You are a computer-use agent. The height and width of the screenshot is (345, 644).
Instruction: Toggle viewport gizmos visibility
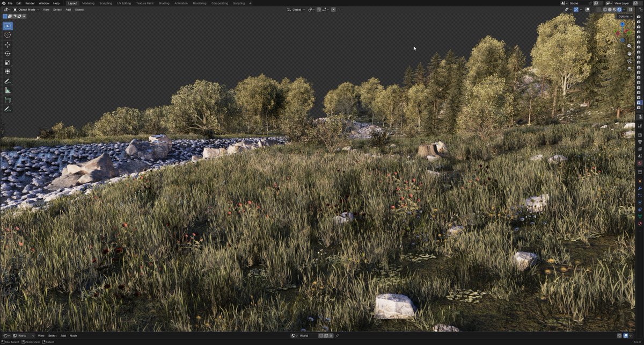click(x=576, y=10)
